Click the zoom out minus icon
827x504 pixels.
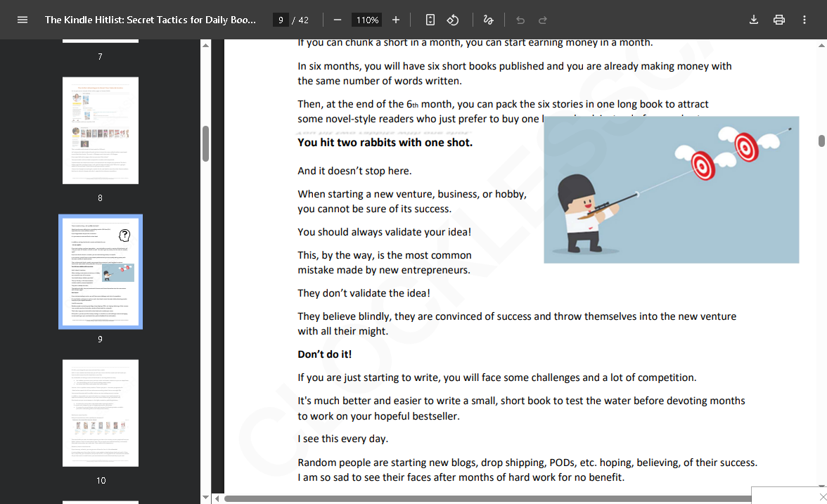click(338, 20)
